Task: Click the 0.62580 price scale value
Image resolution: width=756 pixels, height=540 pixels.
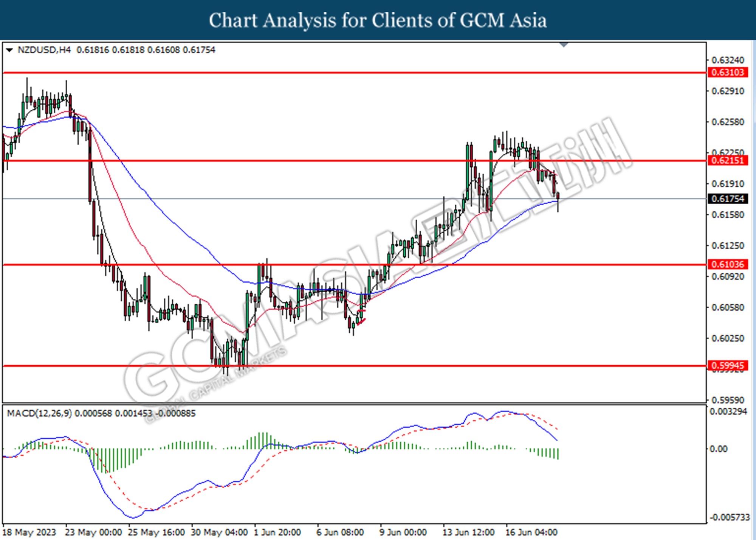Action: click(728, 122)
